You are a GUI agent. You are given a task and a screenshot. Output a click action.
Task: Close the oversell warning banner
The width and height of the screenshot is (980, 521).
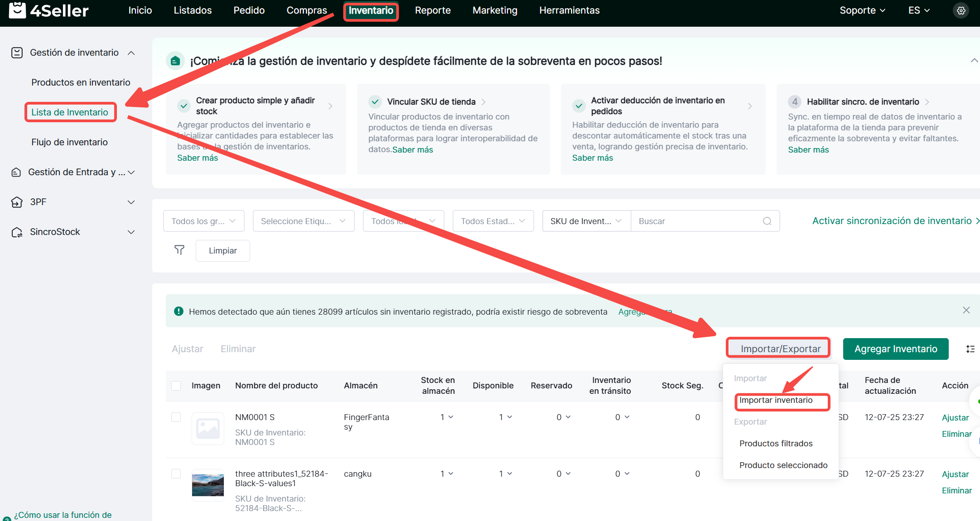point(966,310)
